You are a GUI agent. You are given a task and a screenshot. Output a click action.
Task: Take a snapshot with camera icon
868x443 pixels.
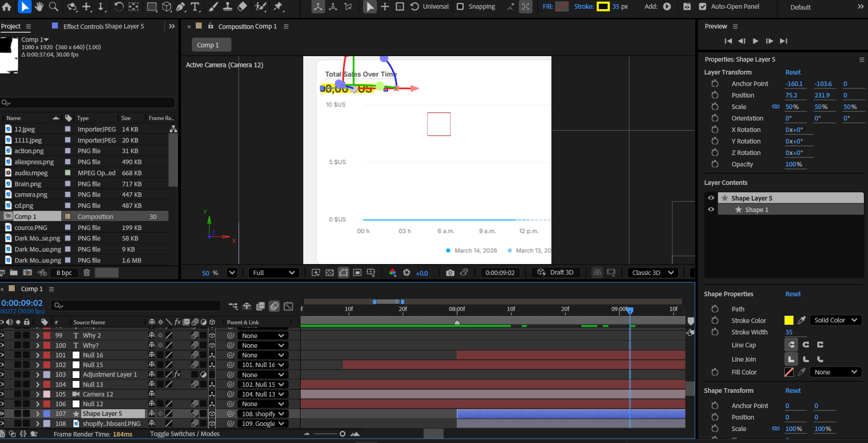click(x=450, y=273)
